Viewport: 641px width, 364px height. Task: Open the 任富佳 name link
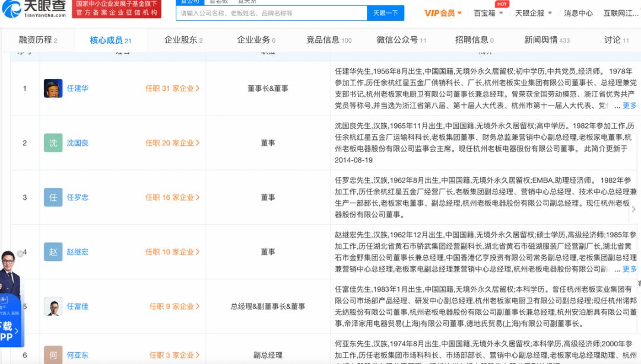pyautogui.click(x=77, y=306)
